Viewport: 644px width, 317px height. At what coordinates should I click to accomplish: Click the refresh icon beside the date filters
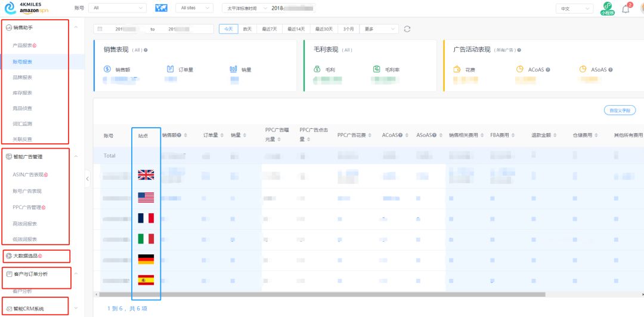pos(407,29)
